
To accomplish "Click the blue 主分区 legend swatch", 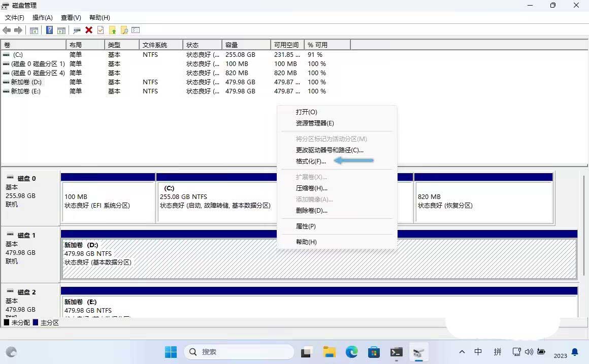I will pyautogui.click(x=36, y=322).
